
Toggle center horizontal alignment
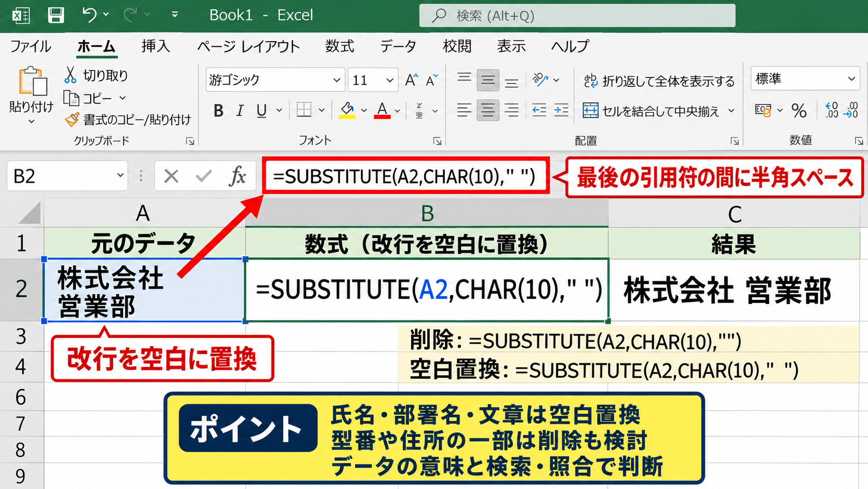click(x=487, y=110)
